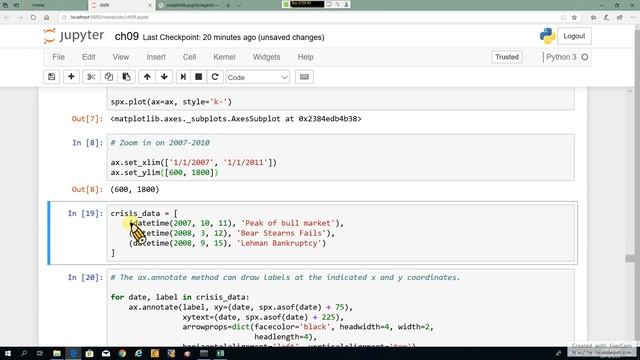The width and height of the screenshot is (640, 360).
Task: Open the Windows Start menu
Action: point(7,353)
